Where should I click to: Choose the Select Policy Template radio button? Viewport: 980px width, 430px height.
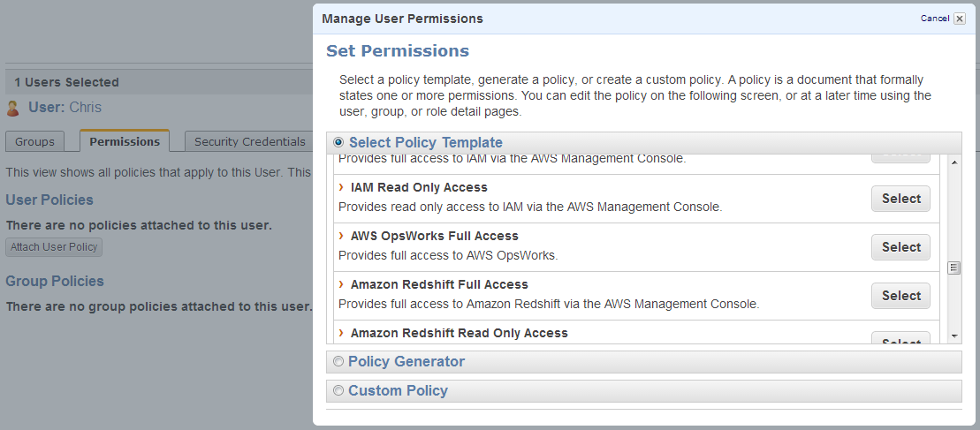point(338,142)
